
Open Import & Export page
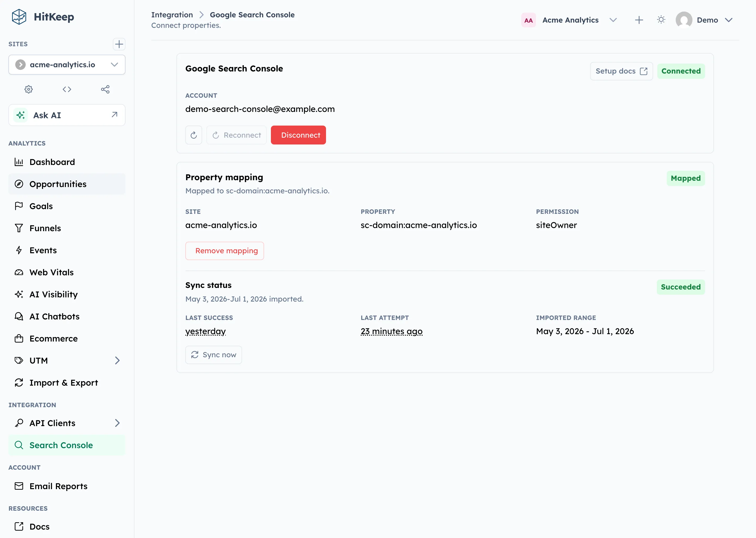[x=67, y=383]
